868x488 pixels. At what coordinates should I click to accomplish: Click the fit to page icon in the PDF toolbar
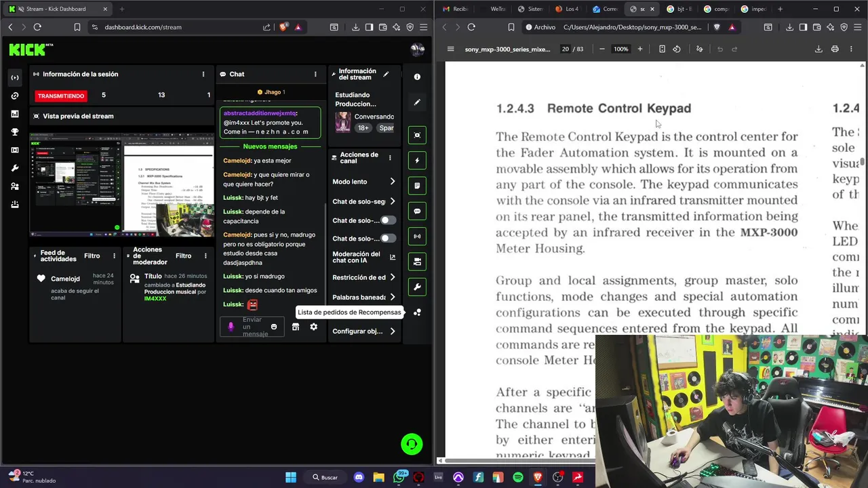tap(662, 49)
